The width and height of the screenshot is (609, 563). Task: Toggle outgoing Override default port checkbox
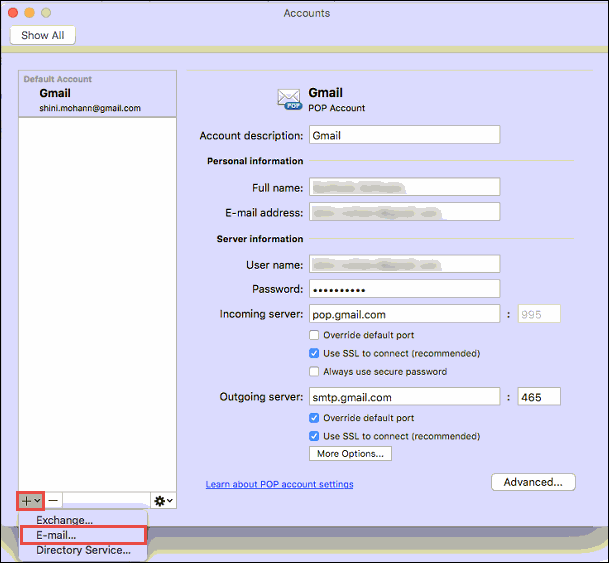tap(314, 418)
